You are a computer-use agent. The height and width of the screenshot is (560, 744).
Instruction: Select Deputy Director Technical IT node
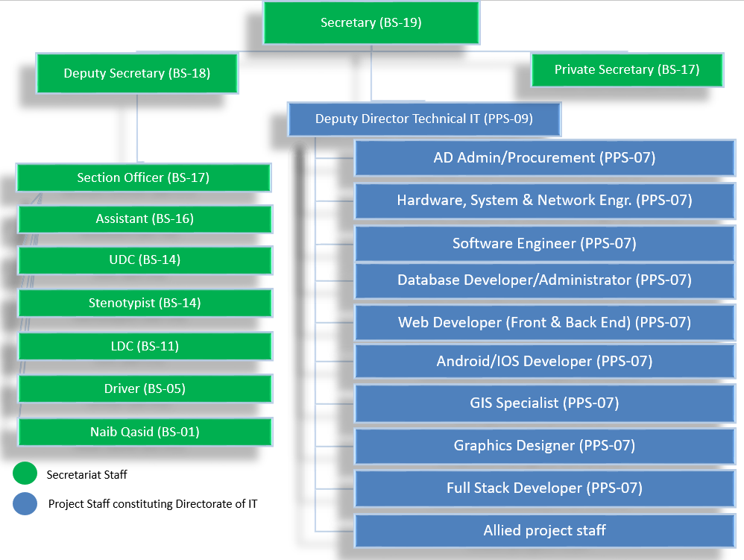[x=423, y=119]
